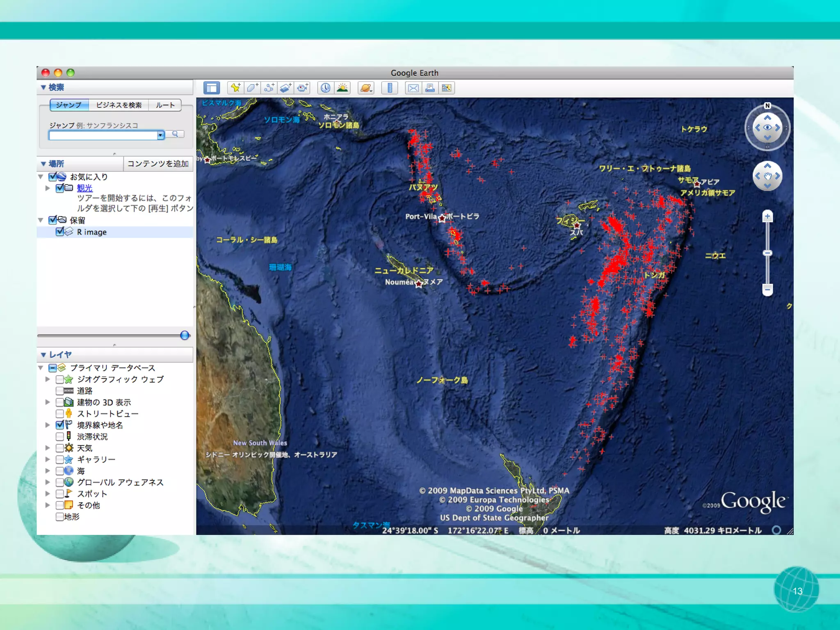Click the planet switcher icon

tap(366, 88)
